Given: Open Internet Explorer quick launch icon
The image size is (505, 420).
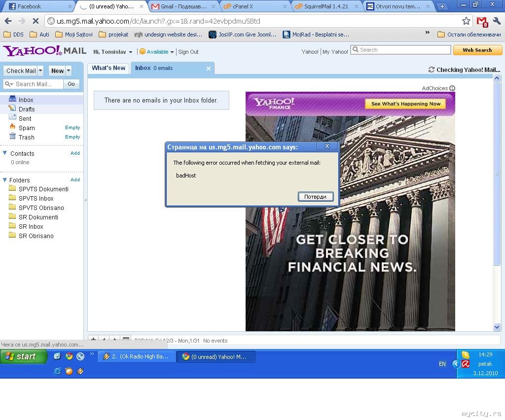Looking at the screenshot, I should [57, 371].
